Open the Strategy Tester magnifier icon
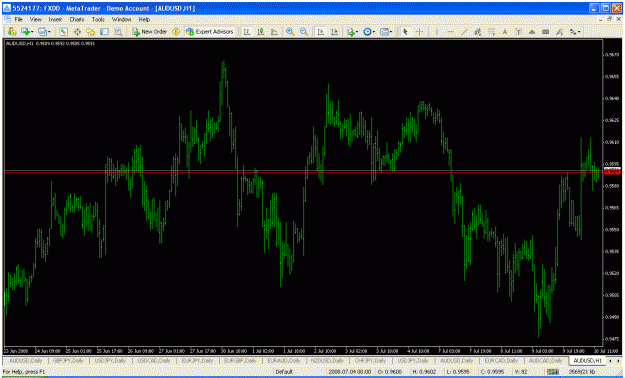Viewport: 625px width, 378px height. pos(118,32)
